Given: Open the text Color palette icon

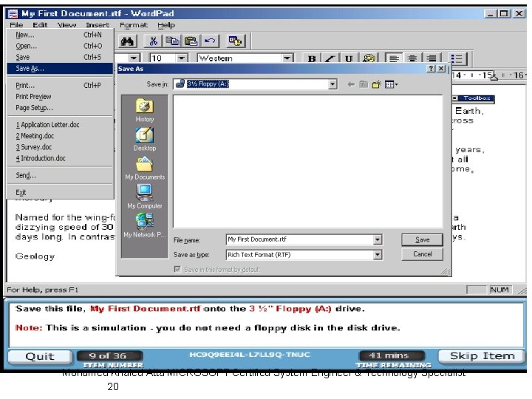Looking at the screenshot, I should point(369,58).
